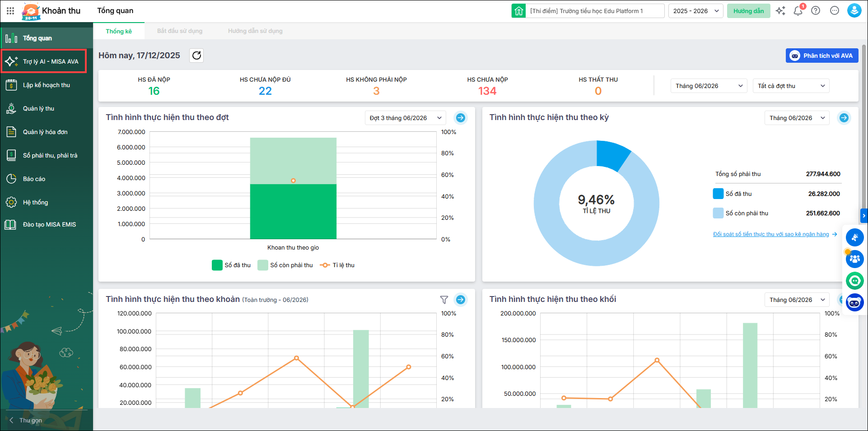Image resolution: width=868 pixels, height=431 pixels.
Task: Expand 'Đợt 3 tháng 06/2026' dropdown
Action: click(x=405, y=118)
